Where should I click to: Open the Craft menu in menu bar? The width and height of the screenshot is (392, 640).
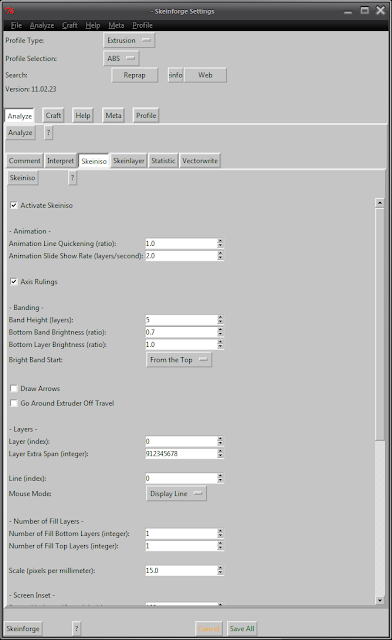pyautogui.click(x=70, y=25)
